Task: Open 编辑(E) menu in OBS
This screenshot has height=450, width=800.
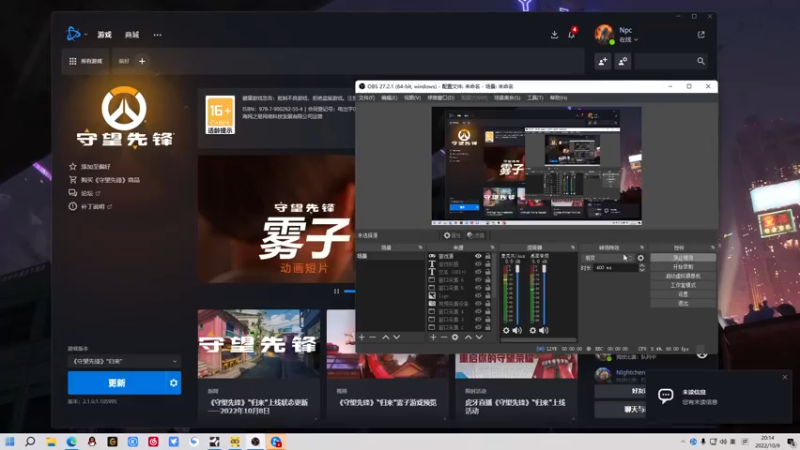Action: tap(389, 98)
